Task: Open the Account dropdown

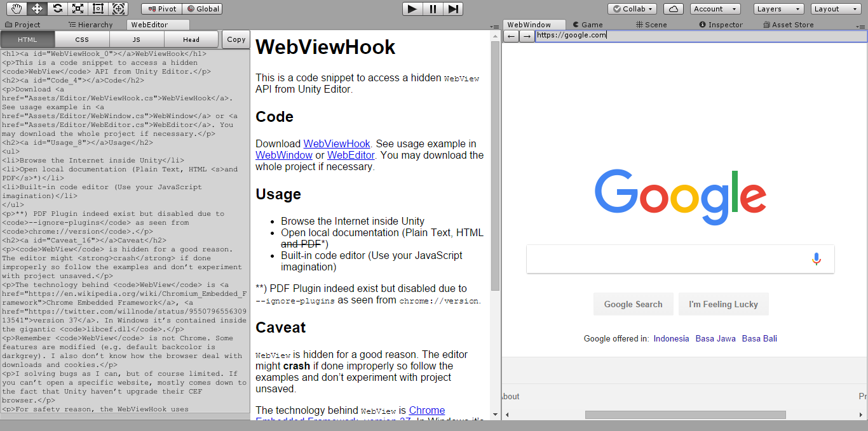Action: [x=715, y=9]
